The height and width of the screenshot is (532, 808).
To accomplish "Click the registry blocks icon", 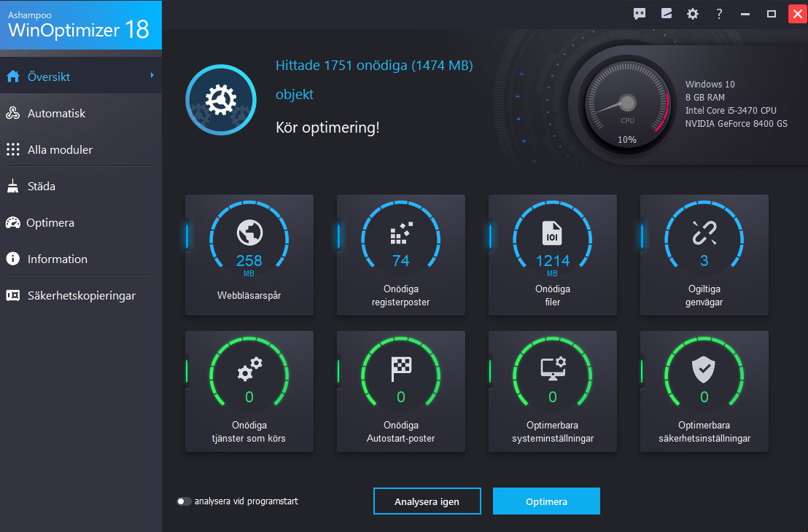I will click(x=401, y=232).
